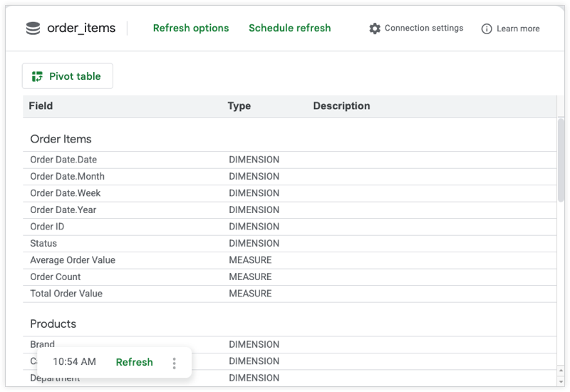Click the order_items database icon

[x=33, y=29]
